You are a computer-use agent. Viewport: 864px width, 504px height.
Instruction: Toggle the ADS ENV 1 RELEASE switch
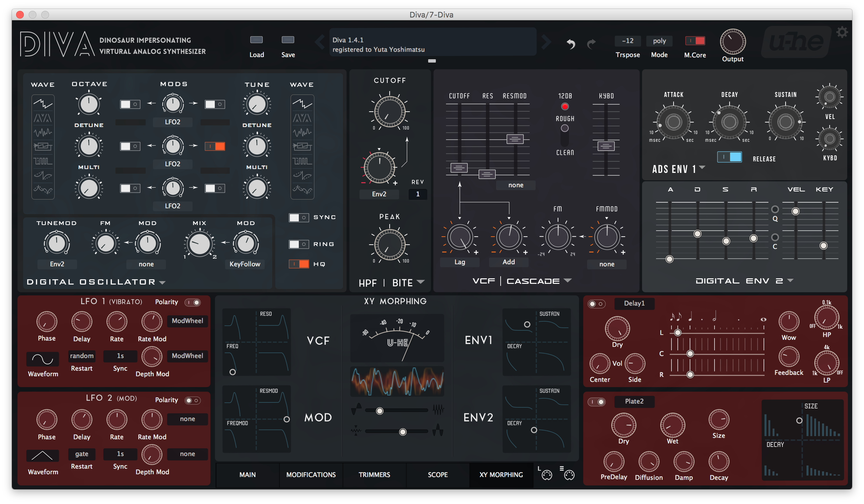pyautogui.click(x=729, y=157)
